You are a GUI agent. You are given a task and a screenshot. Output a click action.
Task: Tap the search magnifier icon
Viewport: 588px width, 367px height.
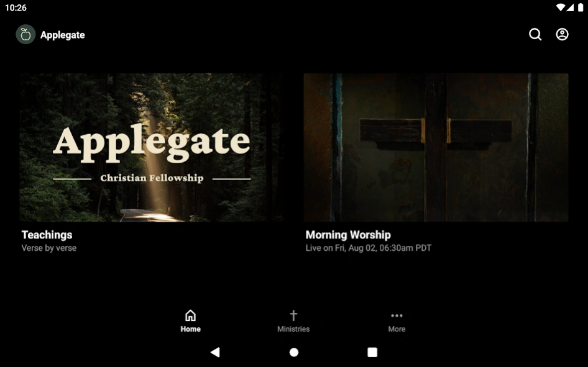coord(535,34)
